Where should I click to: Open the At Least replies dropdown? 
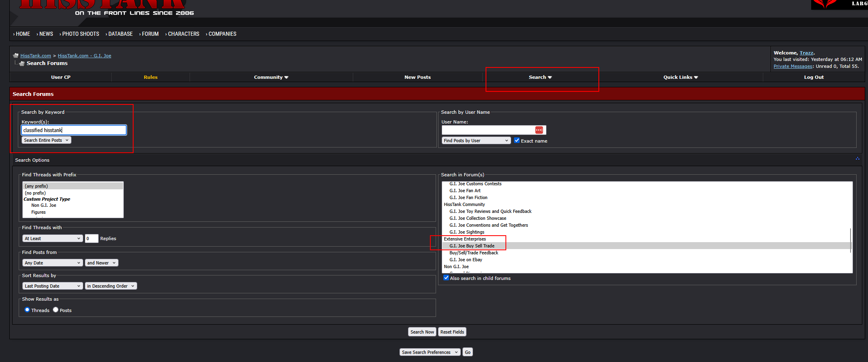(53, 238)
